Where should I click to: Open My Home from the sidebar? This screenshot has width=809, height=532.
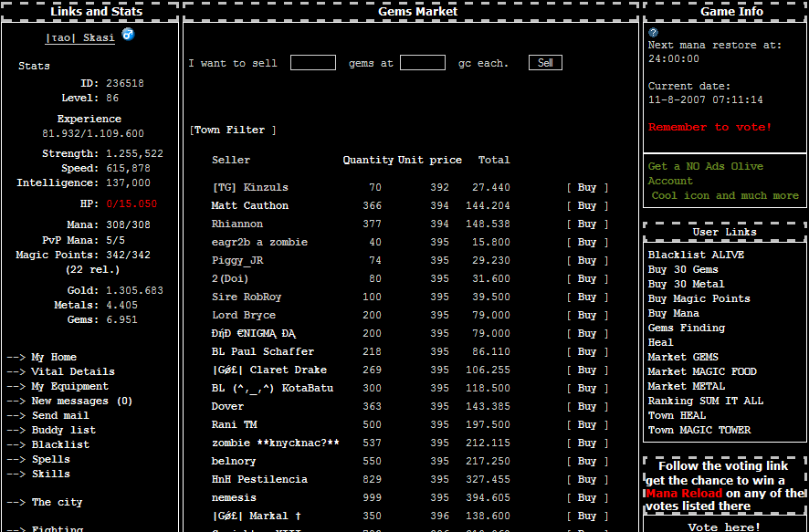point(54,358)
